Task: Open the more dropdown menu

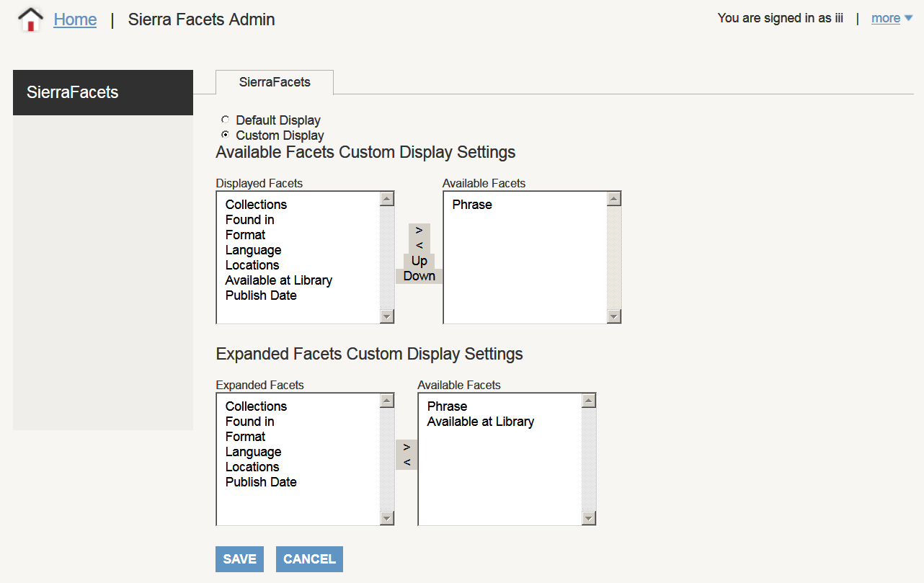Action: point(892,18)
